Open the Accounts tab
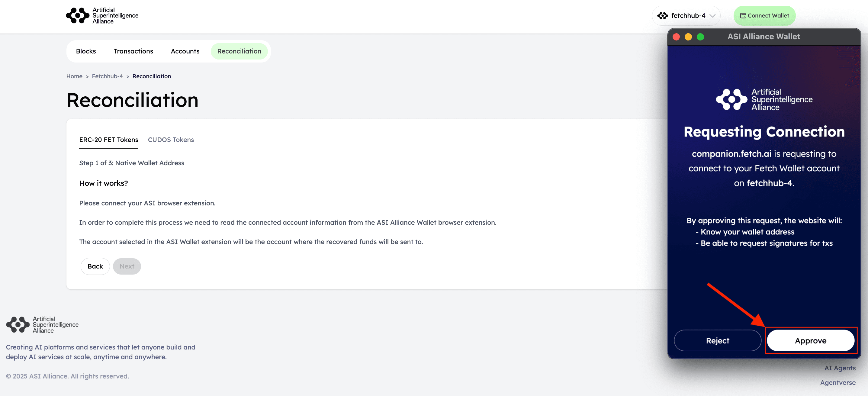The width and height of the screenshot is (868, 396). tap(185, 51)
